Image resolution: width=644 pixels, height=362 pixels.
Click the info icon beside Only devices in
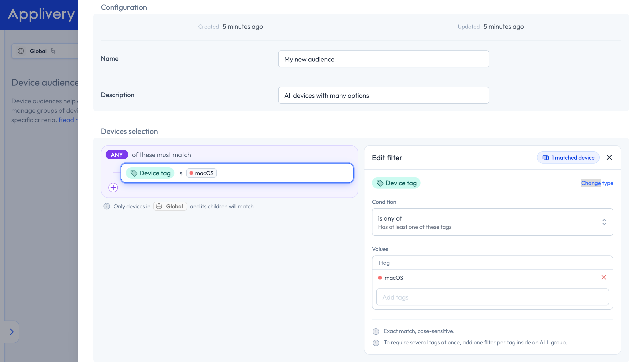[107, 206]
